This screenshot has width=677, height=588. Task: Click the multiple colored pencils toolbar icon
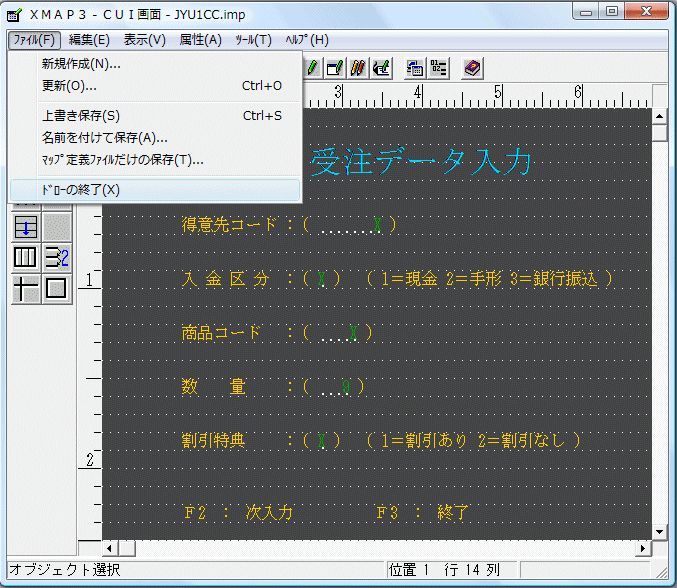[358, 68]
